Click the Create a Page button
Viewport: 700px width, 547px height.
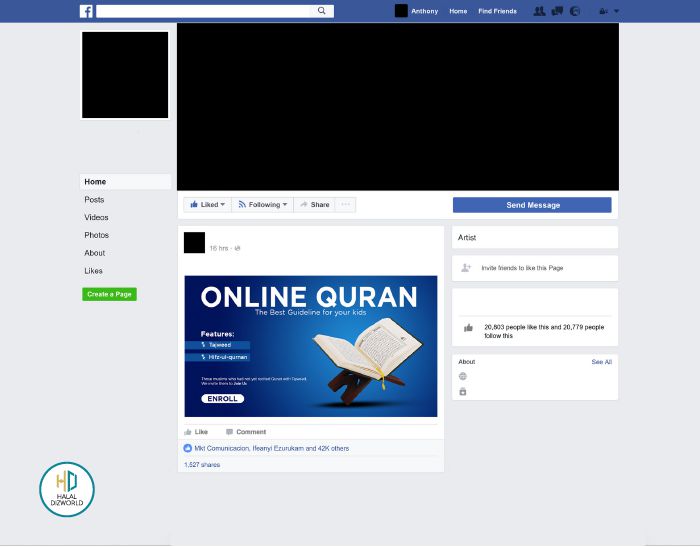pos(109,294)
